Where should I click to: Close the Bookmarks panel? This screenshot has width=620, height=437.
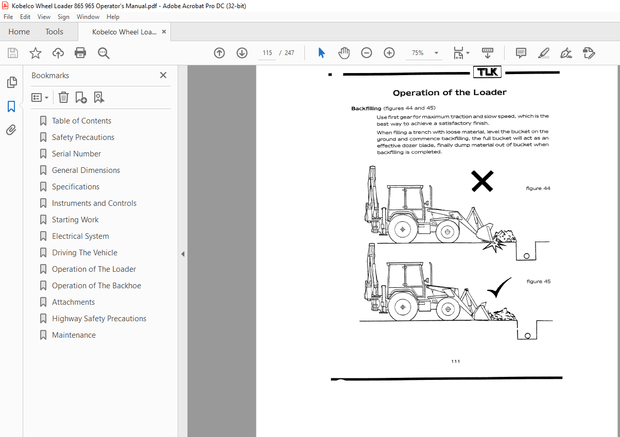point(163,75)
